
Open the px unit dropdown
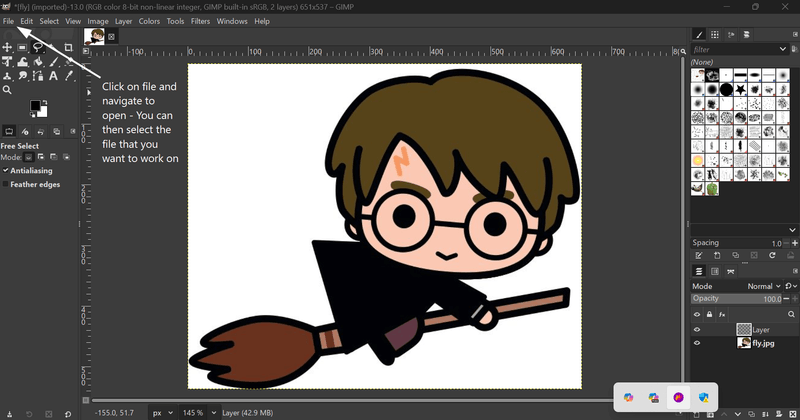[x=162, y=413]
